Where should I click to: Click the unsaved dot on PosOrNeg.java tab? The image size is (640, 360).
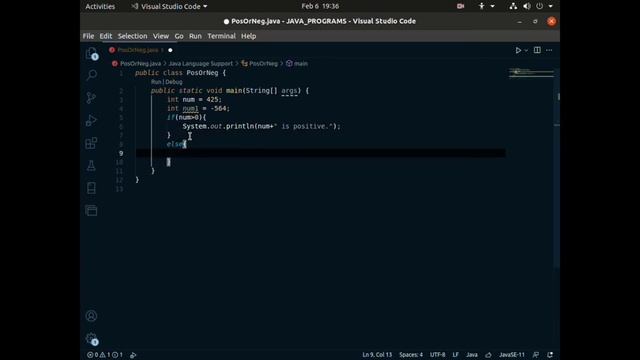tap(170, 50)
